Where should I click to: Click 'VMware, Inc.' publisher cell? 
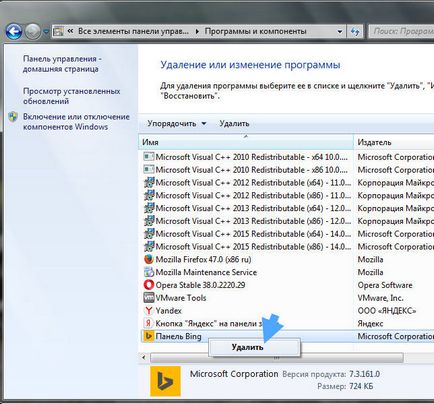pyautogui.click(x=380, y=298)
